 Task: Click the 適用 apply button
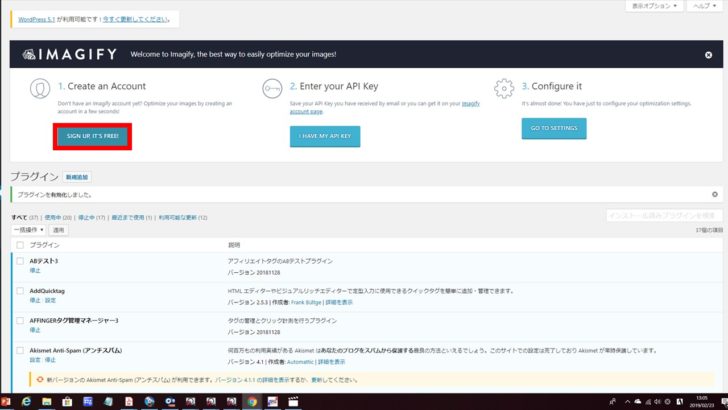coord(58,230)
